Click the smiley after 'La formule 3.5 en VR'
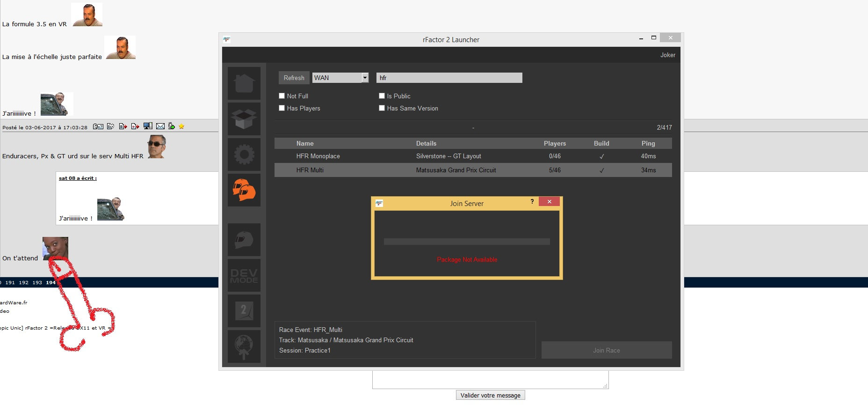868x405 pixels. pyautogui.click(x=87, y=15)
